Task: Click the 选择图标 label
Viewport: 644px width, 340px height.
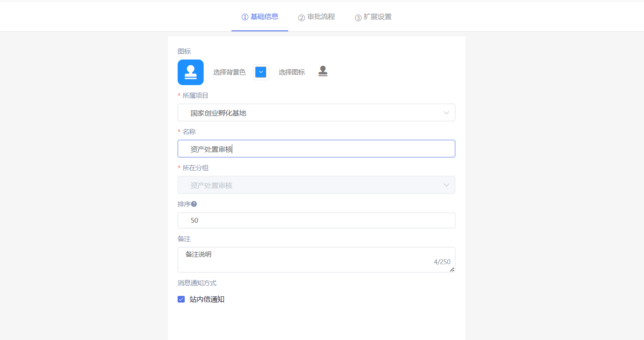Action: tap(291, 72)
